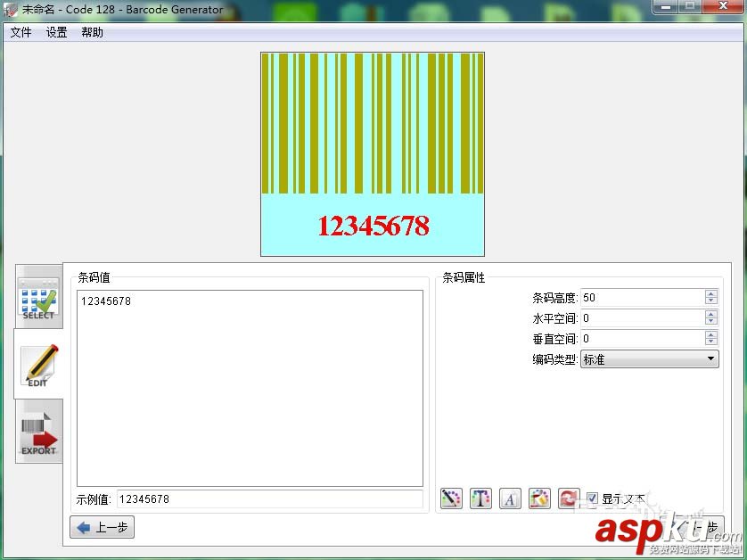
Task: Open the SELECT step tab
Action: click(38, 298)
